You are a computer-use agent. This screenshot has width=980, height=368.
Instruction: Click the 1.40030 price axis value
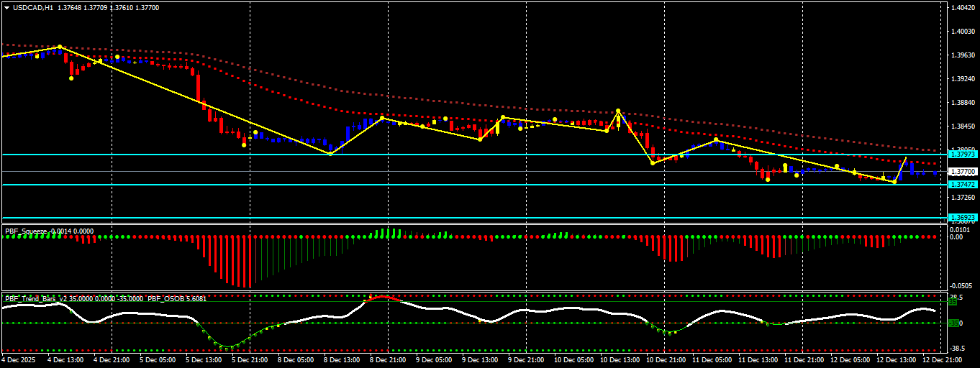coord(963,32)
